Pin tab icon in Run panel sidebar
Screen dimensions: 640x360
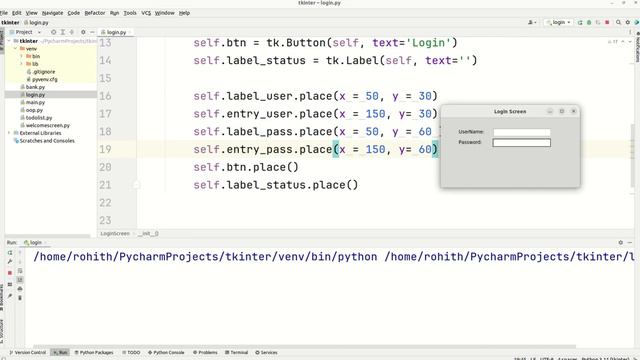10,296
